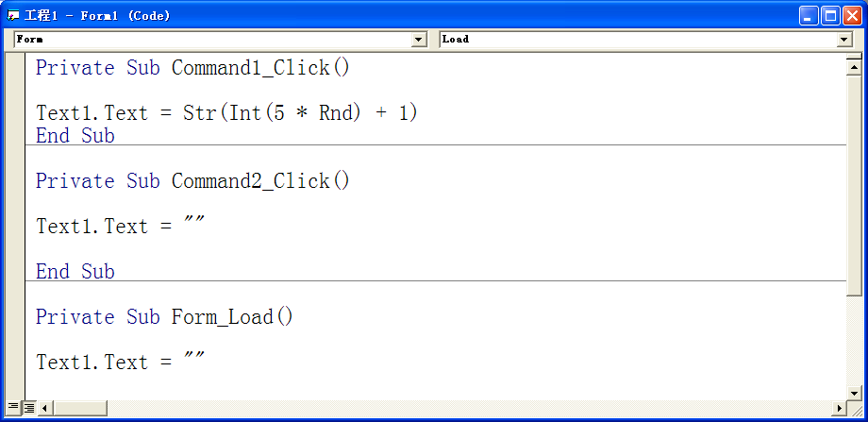Minimize the Form1 code window
Viewport: 868px width, 422px height.
coord(809,16)
